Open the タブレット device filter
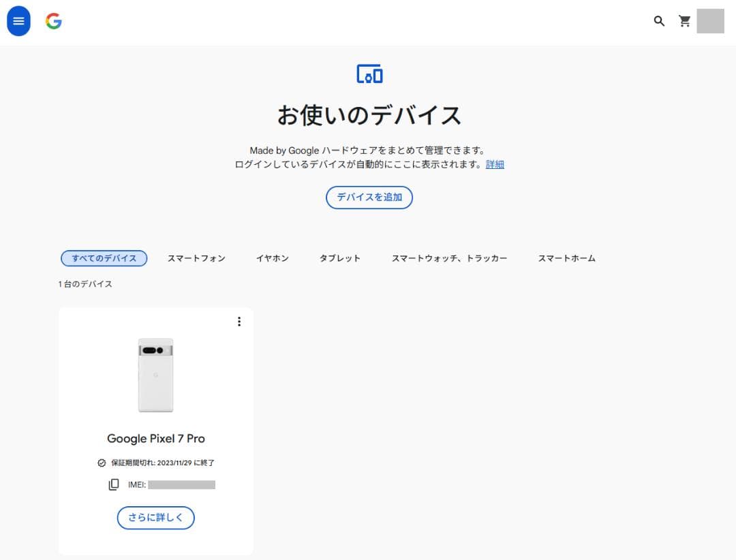736x560 pixels. coord(339,258)
